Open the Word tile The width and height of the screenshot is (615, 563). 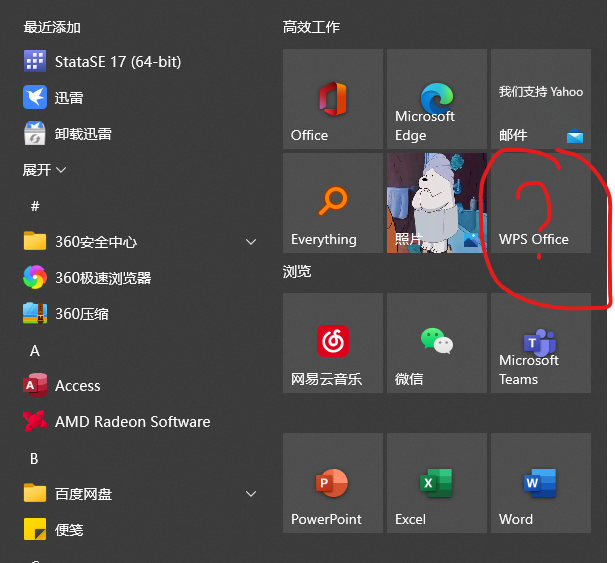coord(541,483)
